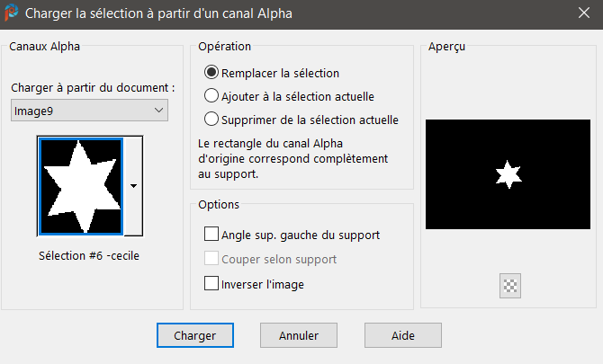Close the alpha channel dialog
This screenshot has width=603, height=364.
point(582,13)
